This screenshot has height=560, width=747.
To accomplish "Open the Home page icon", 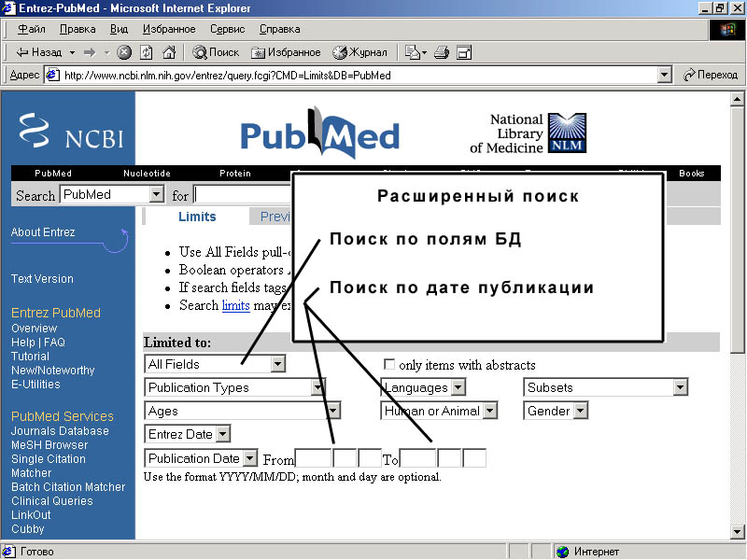I will coord(169,52).
